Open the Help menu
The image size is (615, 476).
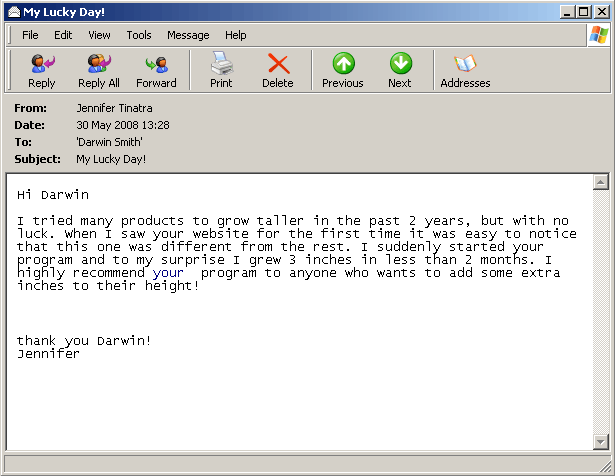236,35
